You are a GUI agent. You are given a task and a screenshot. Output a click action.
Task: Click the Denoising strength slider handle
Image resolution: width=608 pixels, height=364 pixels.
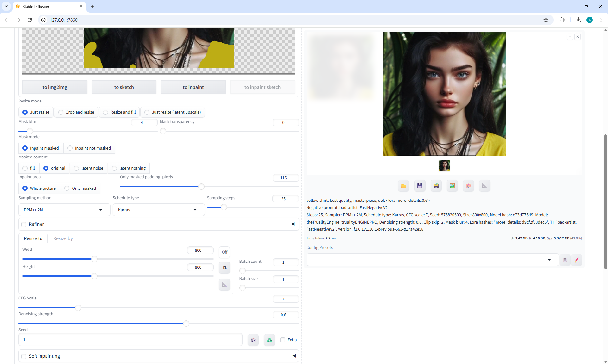pyautogui.click(x=186, y=324)
